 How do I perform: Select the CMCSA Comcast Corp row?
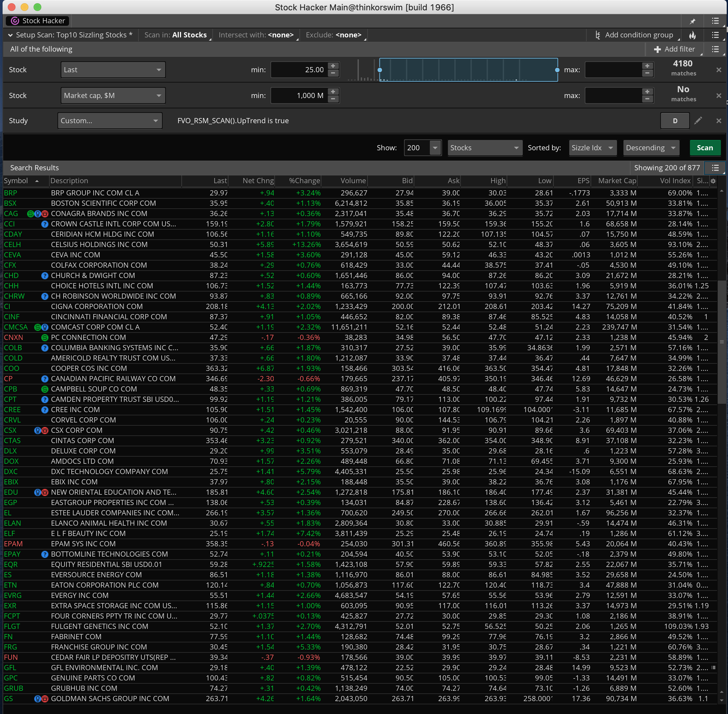[x=360, y=327]
